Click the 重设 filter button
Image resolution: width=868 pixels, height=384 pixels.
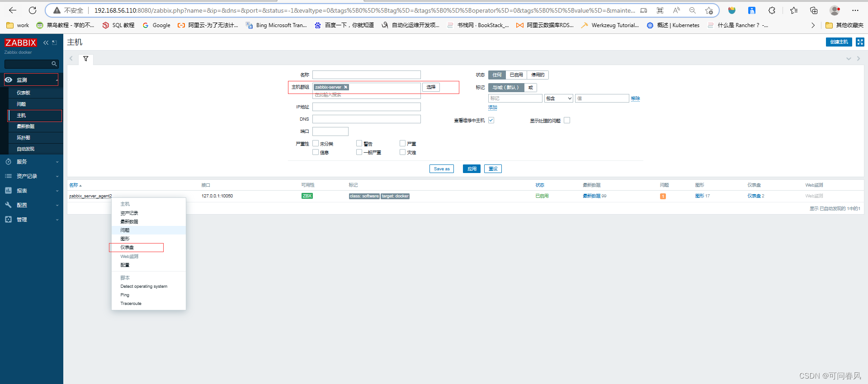click(x=493, y=169)
